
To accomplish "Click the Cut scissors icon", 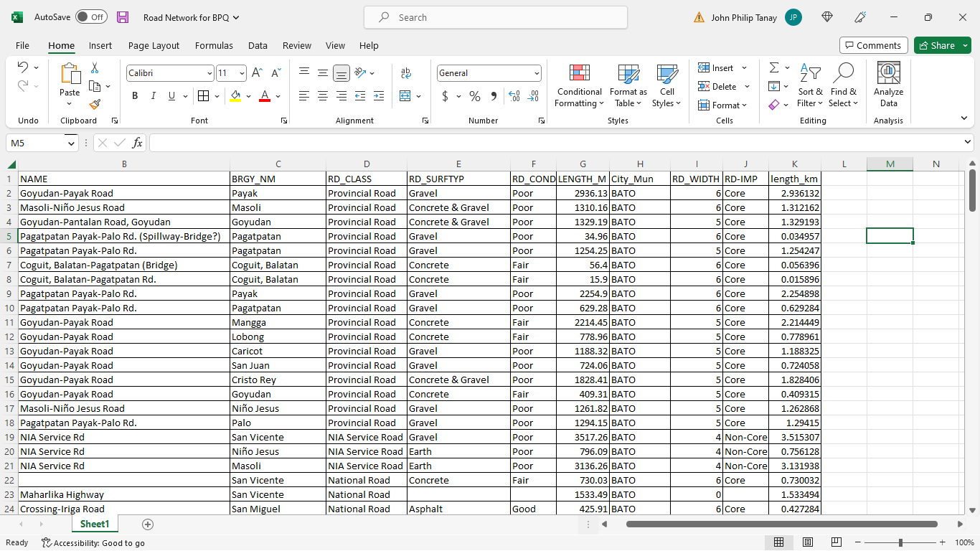I will point(94,67).
